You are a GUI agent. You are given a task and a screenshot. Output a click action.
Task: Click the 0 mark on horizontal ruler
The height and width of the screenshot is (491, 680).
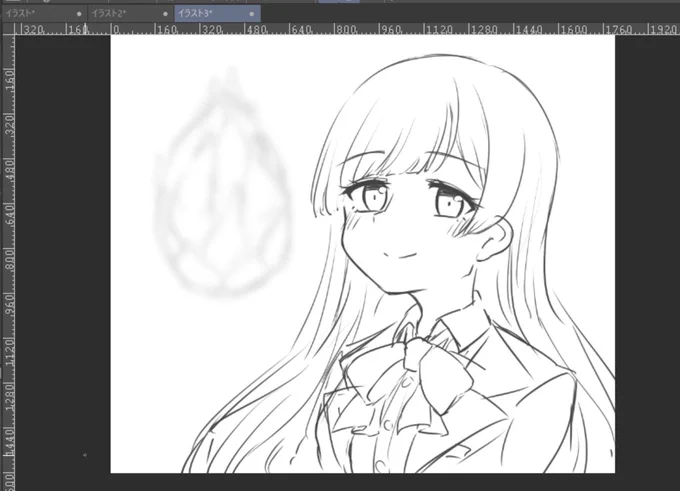(x=116, y=29)
